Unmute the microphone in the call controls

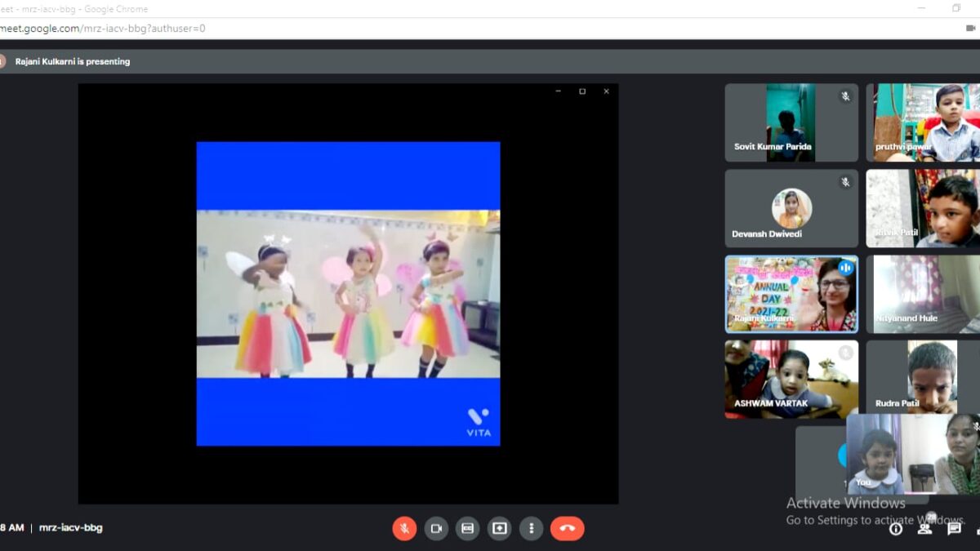point(404,528)
